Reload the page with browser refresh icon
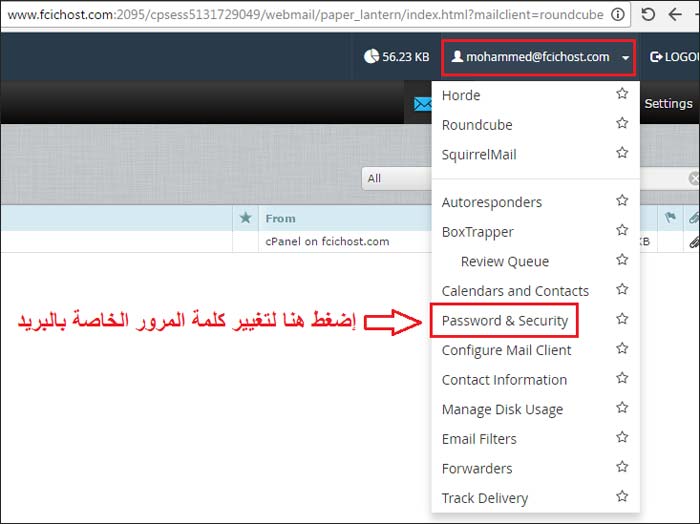Image resolution: width=700 pixels, height=524 pixels. [x=648, y=15]
